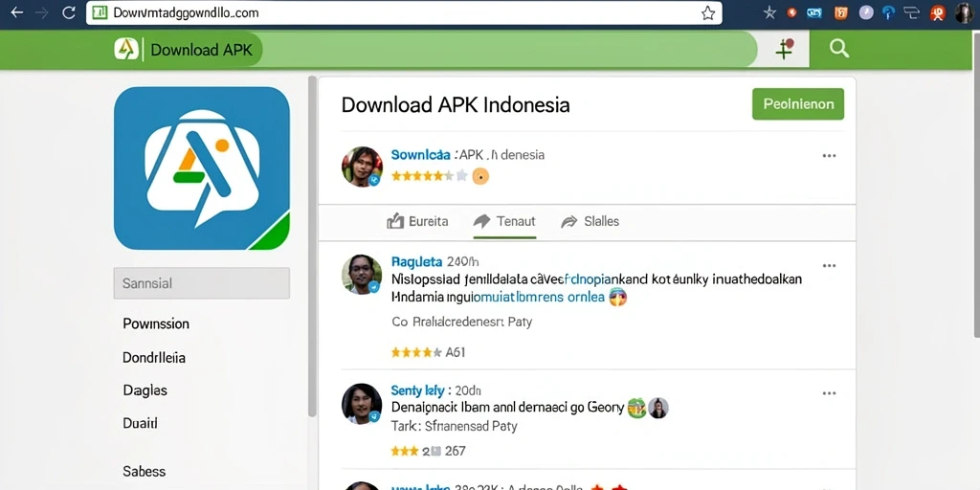Select Sabess in the sidebar
Viewport: 980px width, 490px height.
pos(145,471)
